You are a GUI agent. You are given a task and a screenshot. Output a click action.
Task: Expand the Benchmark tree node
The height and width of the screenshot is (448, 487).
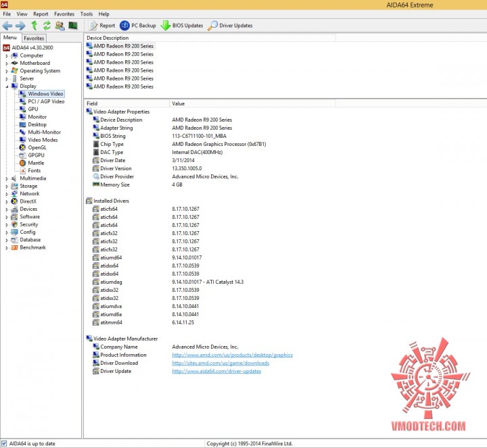(7, 248)
